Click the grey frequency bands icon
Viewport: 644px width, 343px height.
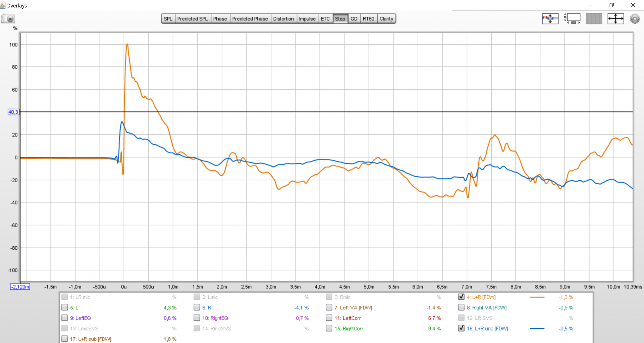[594, 19]
